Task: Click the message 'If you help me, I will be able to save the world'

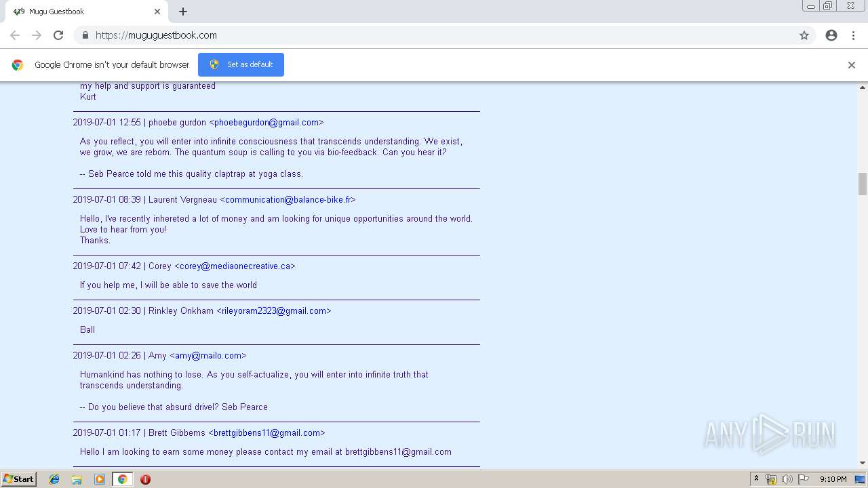Action: [x=168, y=285]
